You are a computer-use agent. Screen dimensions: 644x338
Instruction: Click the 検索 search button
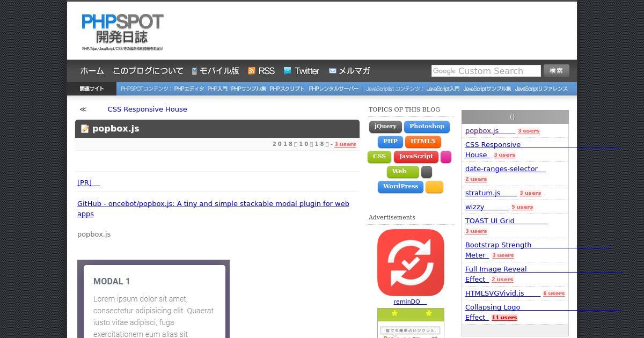pos(556,71)
